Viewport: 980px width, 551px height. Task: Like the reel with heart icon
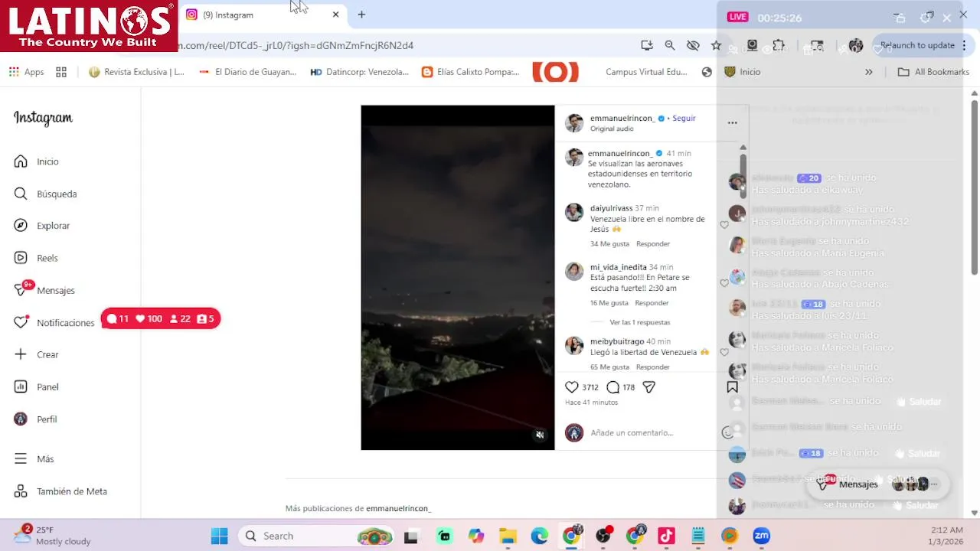(572, 387)
